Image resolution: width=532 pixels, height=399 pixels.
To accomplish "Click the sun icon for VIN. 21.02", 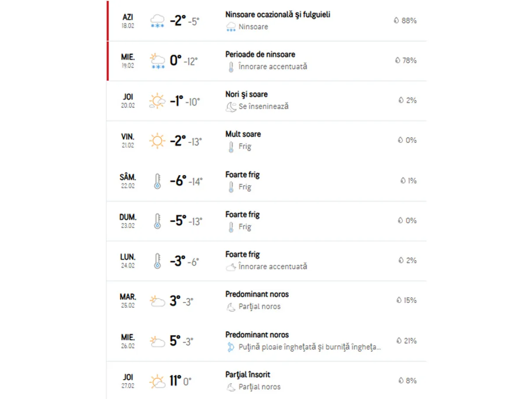I will [157, 141].
